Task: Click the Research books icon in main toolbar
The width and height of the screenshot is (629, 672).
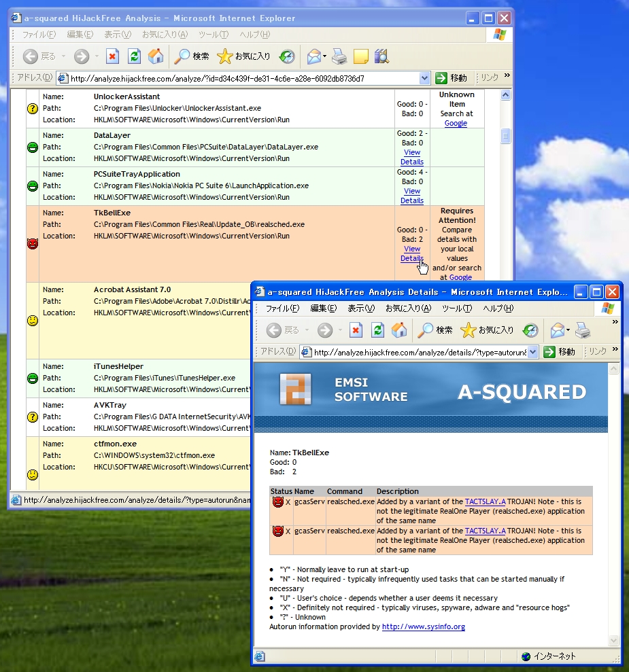Action: tap(381, 56)
